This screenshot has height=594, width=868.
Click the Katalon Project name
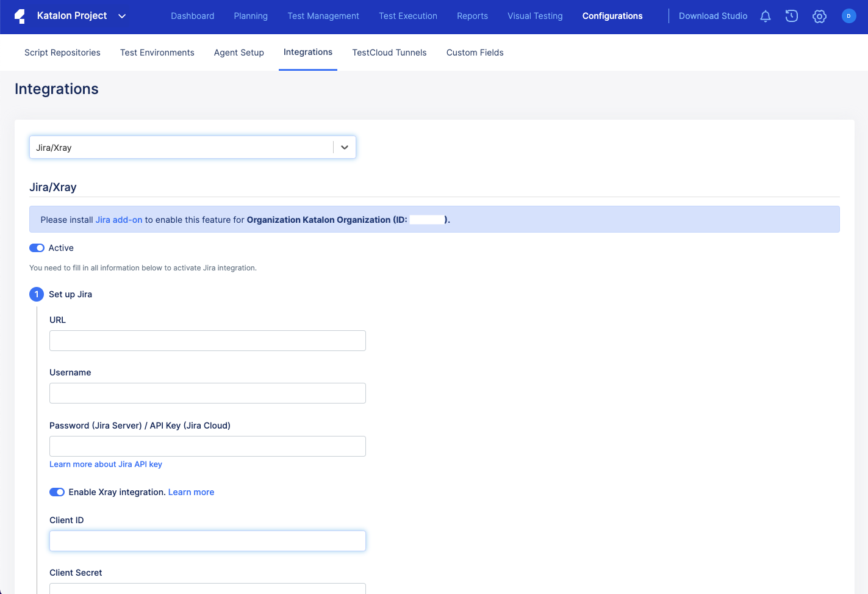tap(72, 16)
